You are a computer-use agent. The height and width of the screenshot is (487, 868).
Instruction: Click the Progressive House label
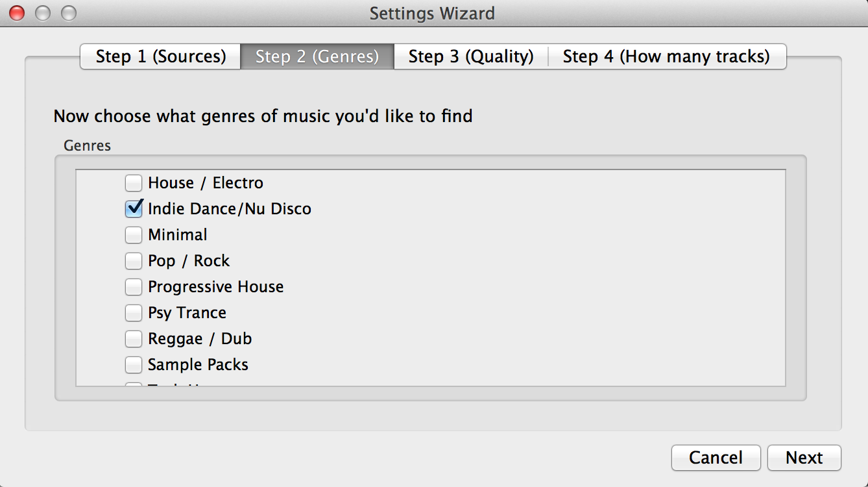[216, 287]
